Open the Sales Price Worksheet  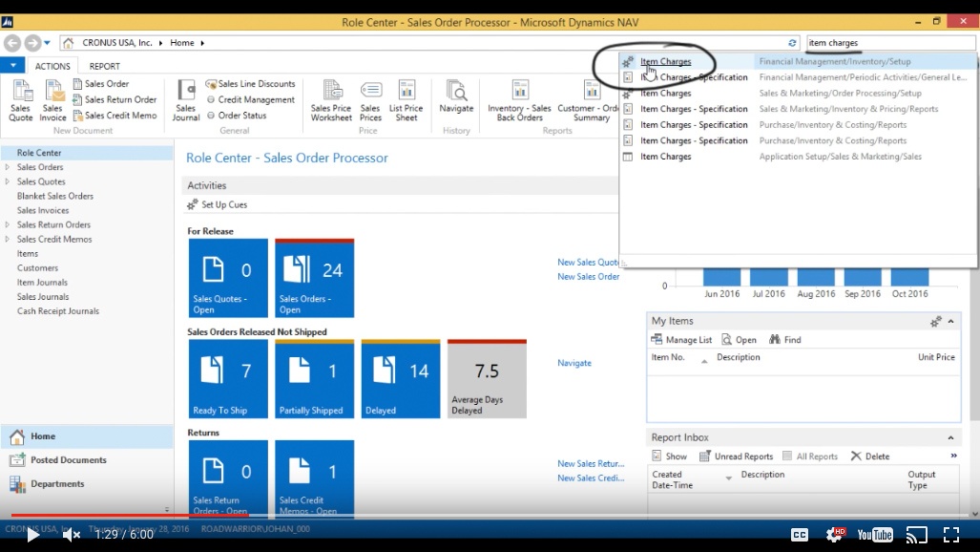pos(331,101)
